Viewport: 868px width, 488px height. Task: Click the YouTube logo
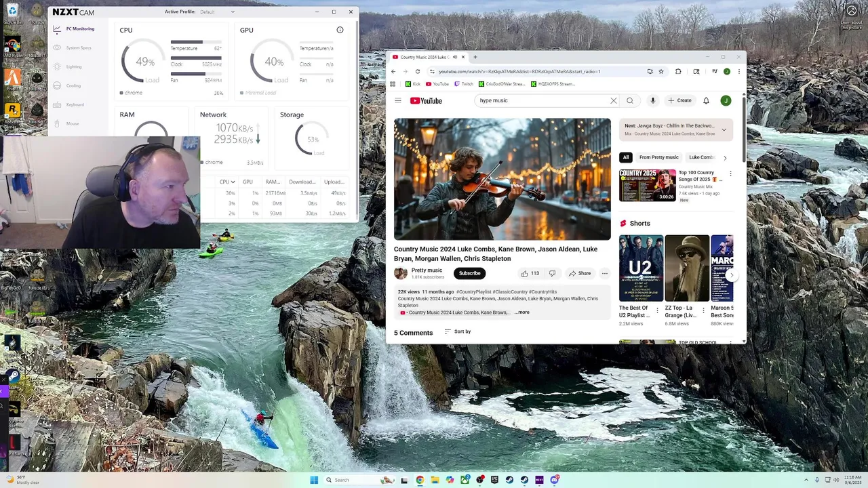(x=426, y=101)
